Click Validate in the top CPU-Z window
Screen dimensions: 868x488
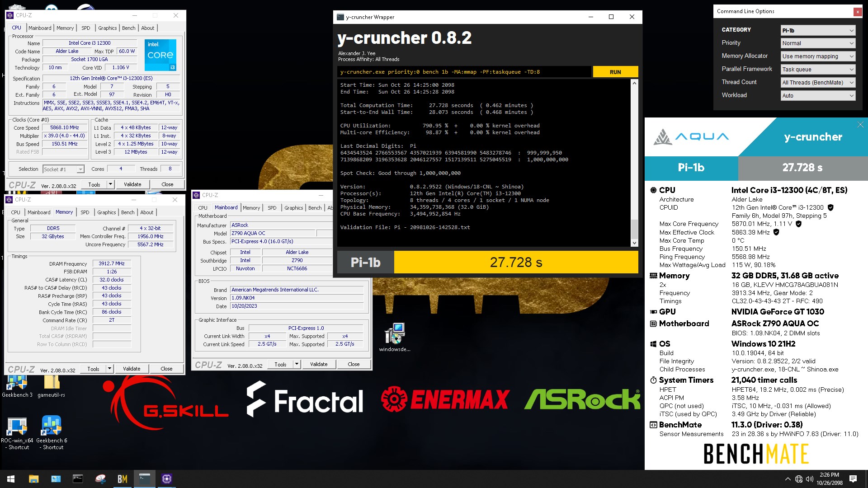coord(132,184)
